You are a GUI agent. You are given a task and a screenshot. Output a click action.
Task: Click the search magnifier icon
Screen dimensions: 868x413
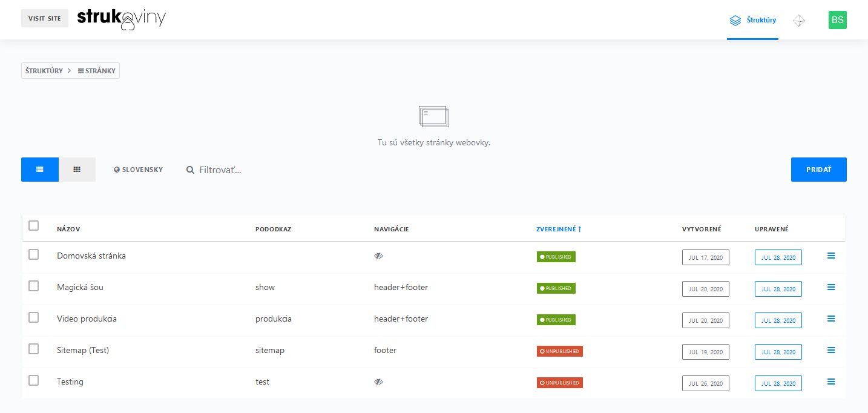191,170
